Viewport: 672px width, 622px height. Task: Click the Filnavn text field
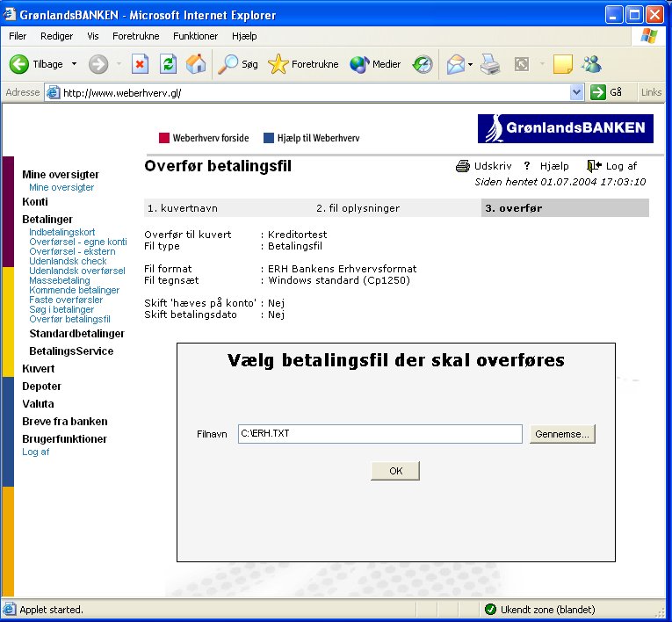pos(380,434)
